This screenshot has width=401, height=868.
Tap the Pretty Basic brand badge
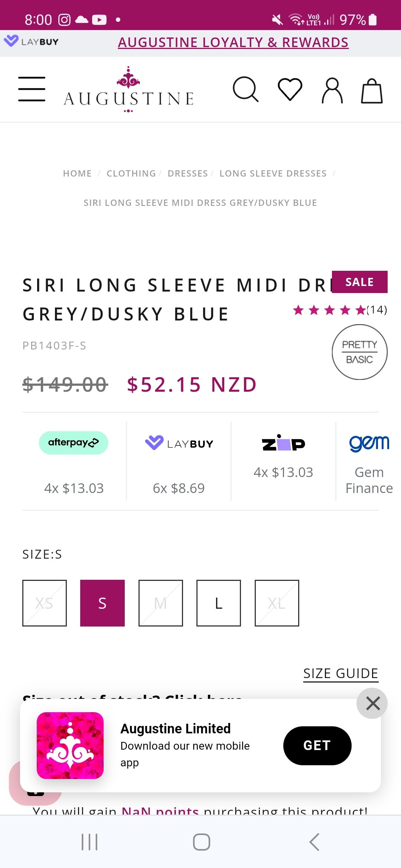359,352
